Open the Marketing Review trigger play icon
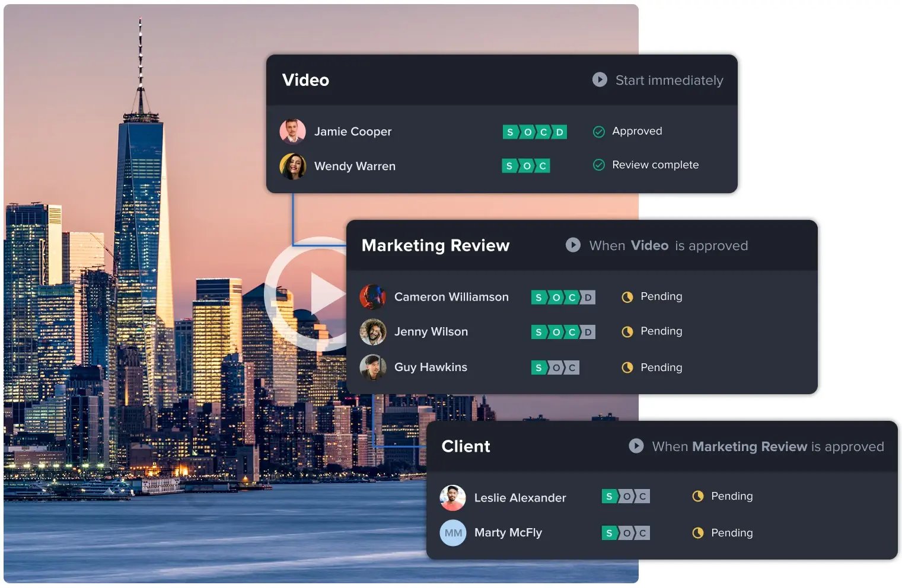Viewport: 902px width, 588px height. (x=573, y=245)
